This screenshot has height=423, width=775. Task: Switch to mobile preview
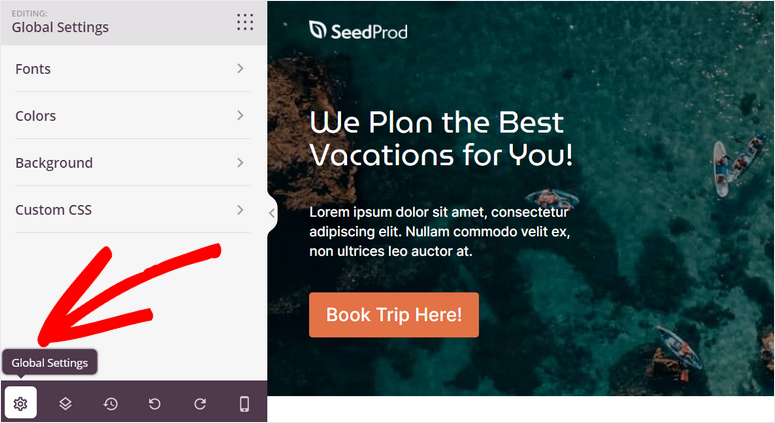244,403
